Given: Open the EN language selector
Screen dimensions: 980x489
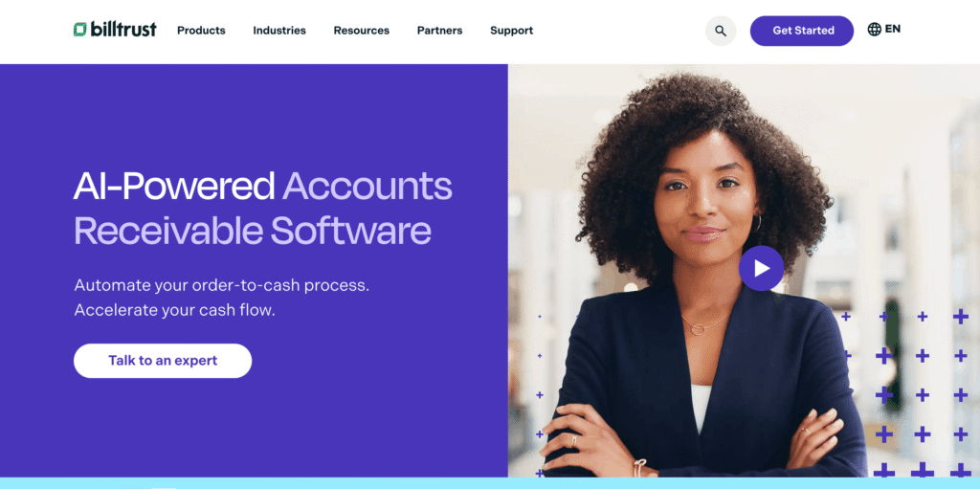Looking at the screenshot, I should [893, 29].
